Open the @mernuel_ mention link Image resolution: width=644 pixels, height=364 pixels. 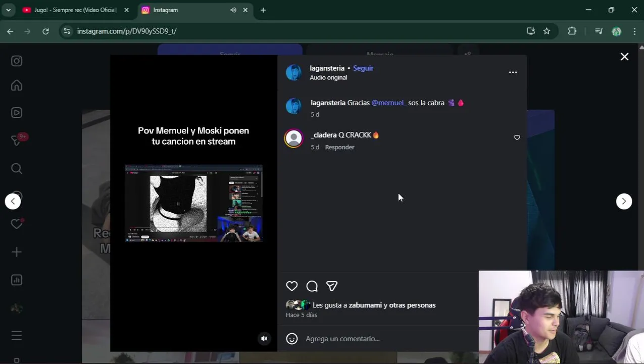pyautogui.click(x=389, y=103)
